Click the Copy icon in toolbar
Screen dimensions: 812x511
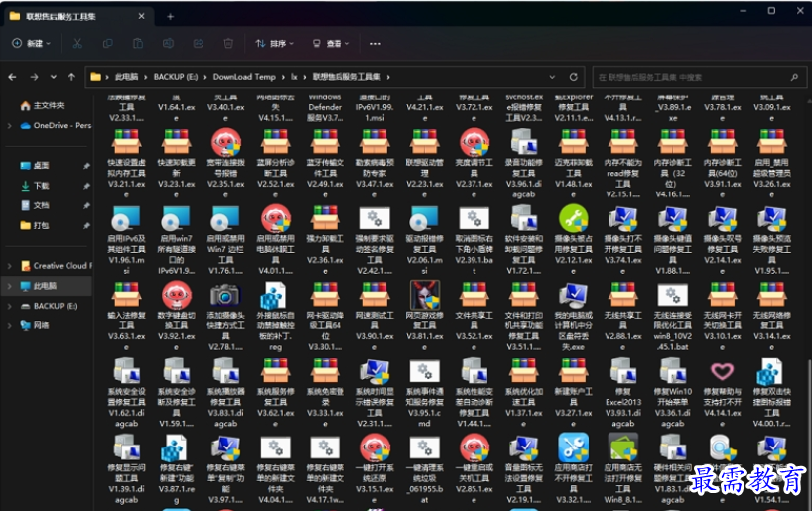pyautogui.click(x=108, y=43)
